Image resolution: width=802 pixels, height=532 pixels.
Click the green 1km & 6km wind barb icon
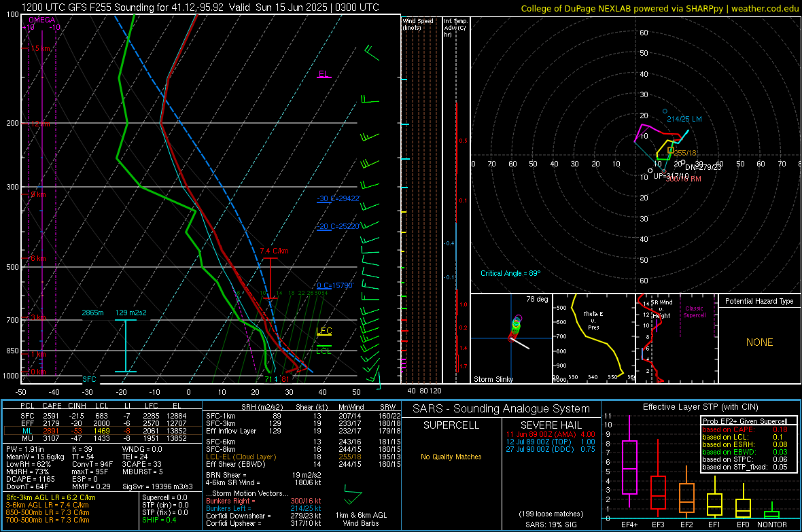pos(353,495)
